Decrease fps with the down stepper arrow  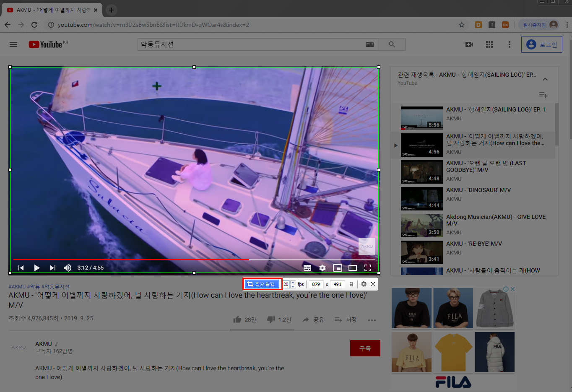point(293,286)
